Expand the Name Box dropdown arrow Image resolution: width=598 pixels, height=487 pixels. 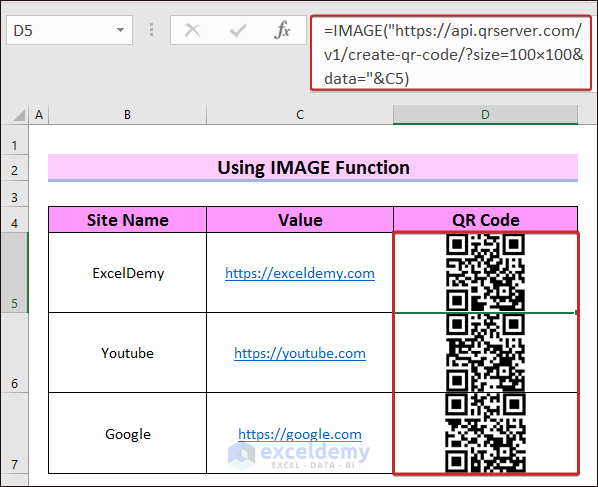click(121, 30)
